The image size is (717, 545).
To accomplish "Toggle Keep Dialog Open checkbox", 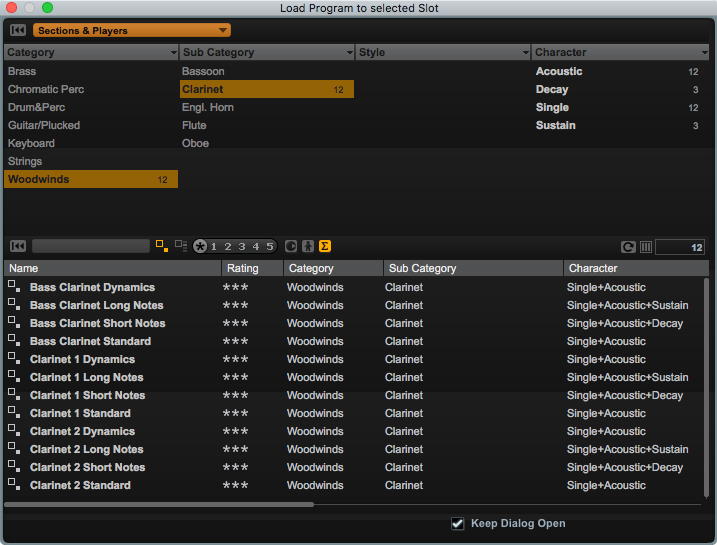I will click(x=457, y=524).
